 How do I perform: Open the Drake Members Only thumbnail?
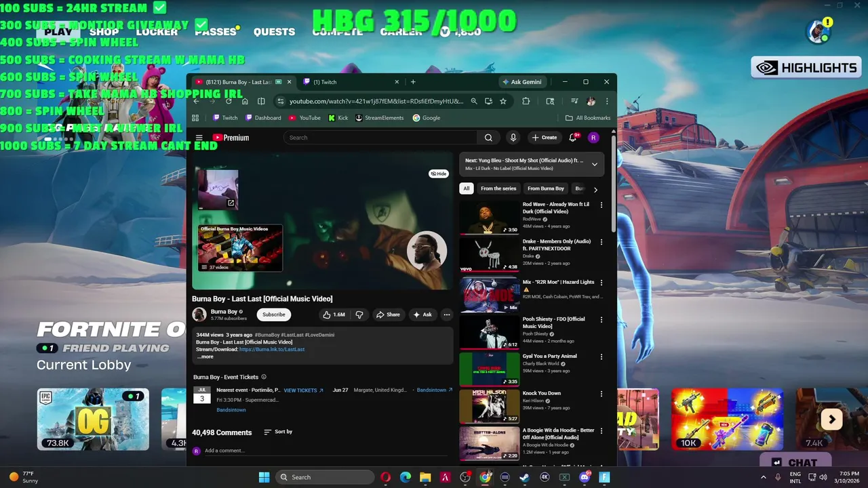[490, 255]
